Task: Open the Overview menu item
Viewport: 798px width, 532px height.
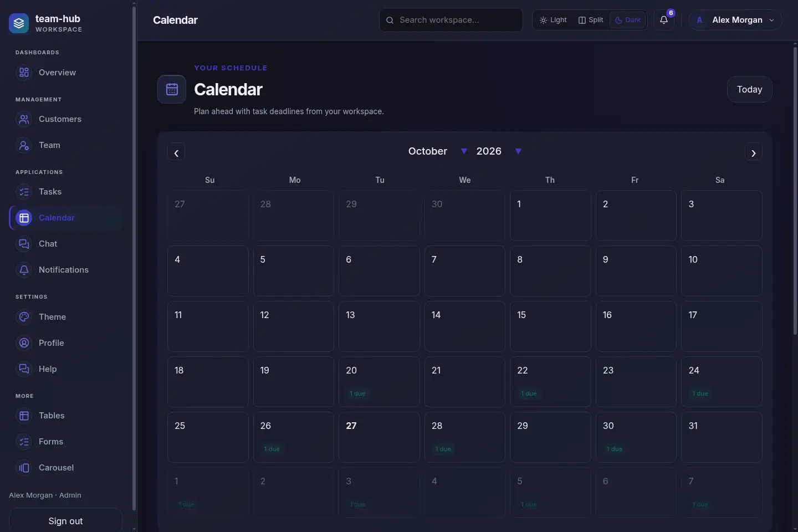Action: point(65,73)
